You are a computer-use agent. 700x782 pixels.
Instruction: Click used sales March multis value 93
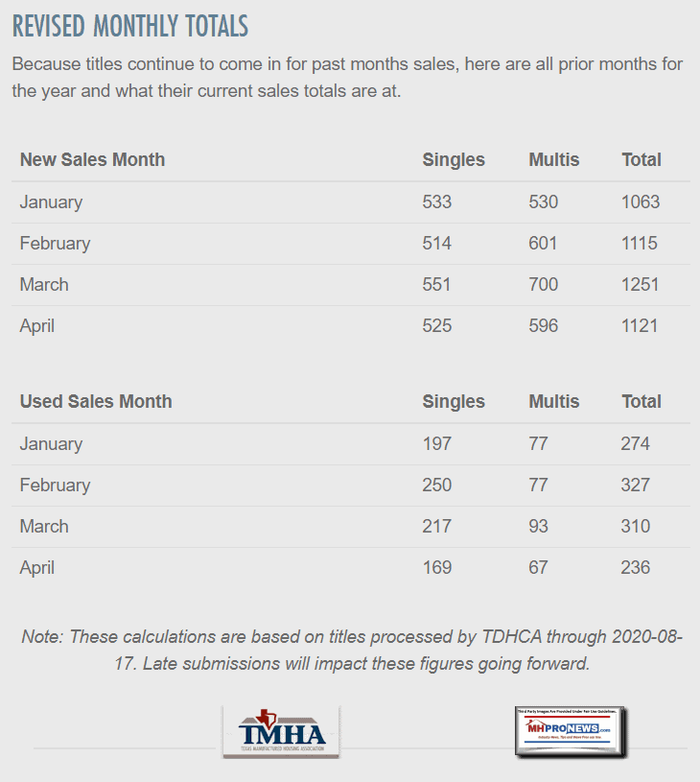(x=539, y=527)
